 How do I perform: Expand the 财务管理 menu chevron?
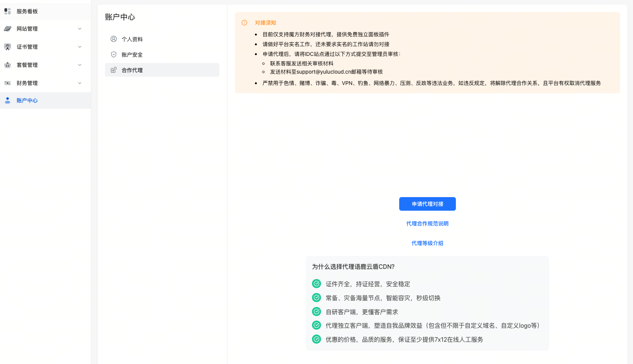pos(80,83)
